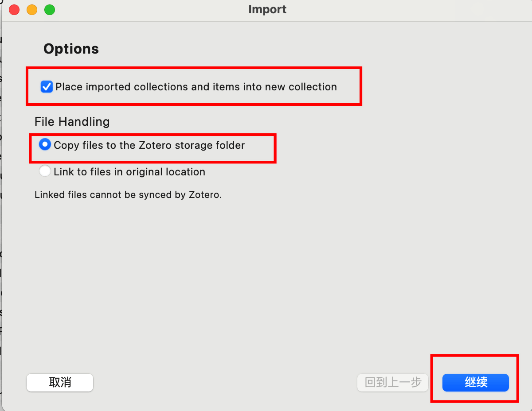Select 'Link to files in original location'
The width and height of the screenshot is (532, 411).
click(45, 171)
